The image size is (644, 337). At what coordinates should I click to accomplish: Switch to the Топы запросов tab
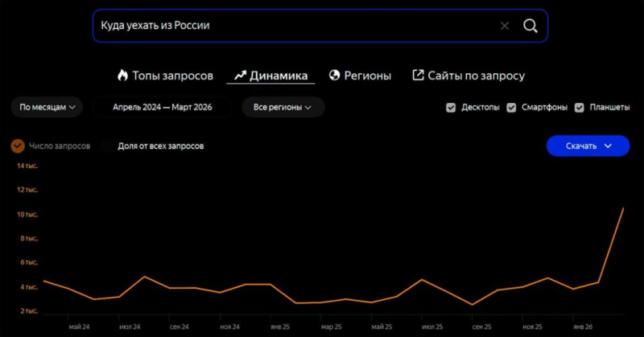173,76
